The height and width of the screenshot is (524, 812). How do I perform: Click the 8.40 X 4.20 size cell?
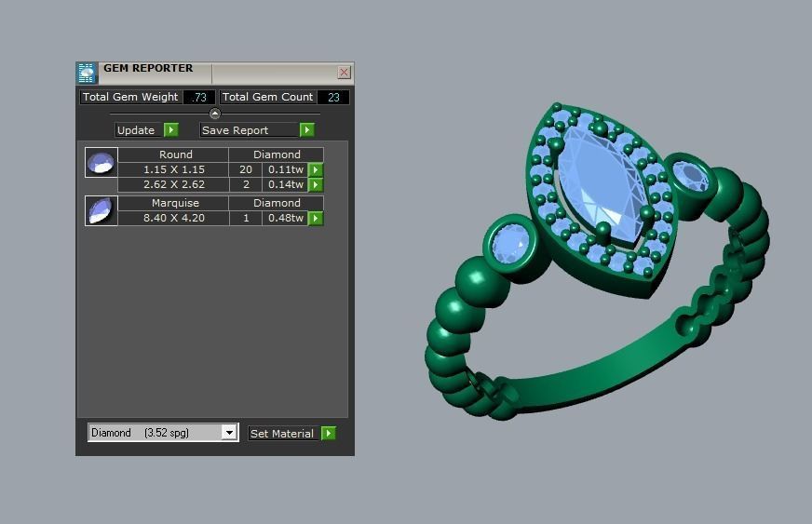[x=174, y=219]
